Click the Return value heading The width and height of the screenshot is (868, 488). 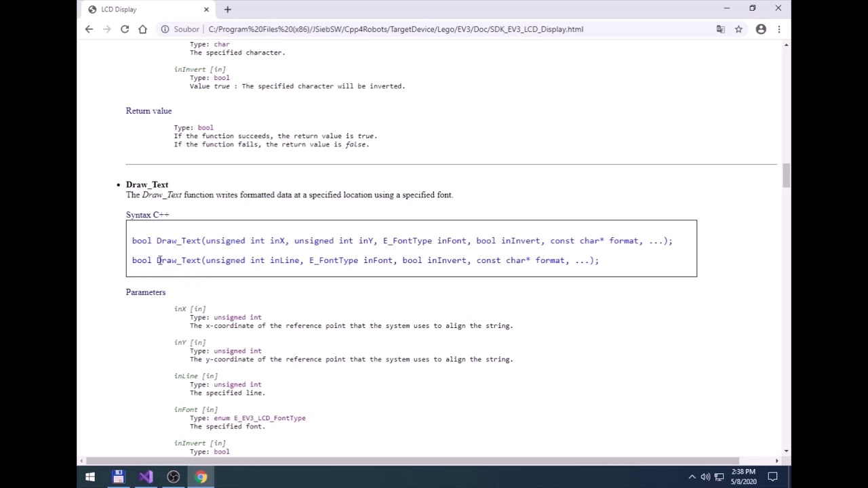149,110
